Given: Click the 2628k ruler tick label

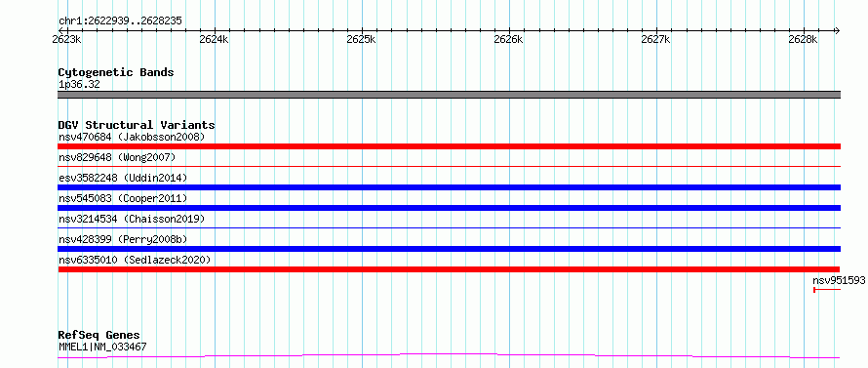Looking at the screenshot, I should coord(804,40).
